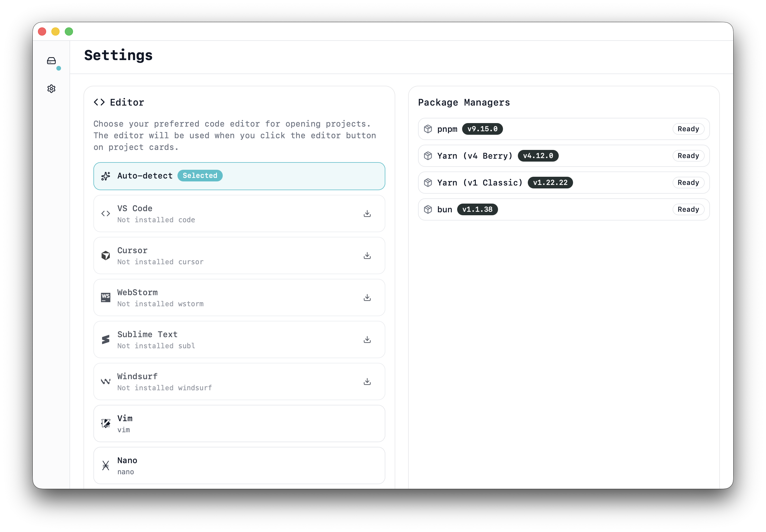The image size is (766, 532).
Task: Click the Cursor download icon
Action: click(367, 256)
